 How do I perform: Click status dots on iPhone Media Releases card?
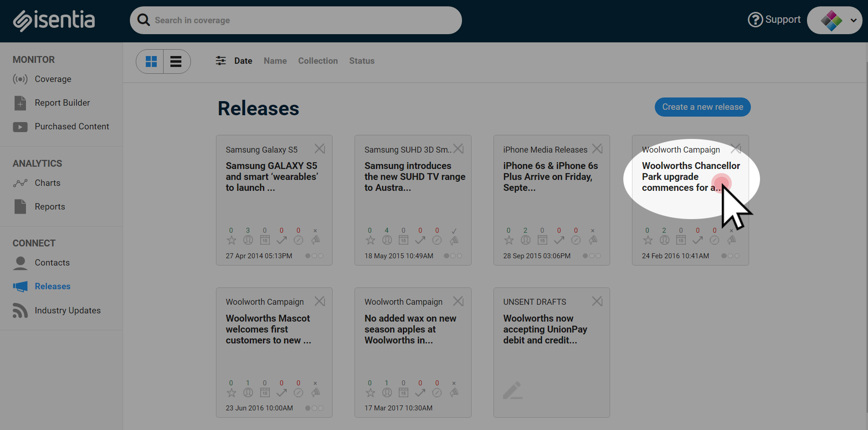point(592,256)
